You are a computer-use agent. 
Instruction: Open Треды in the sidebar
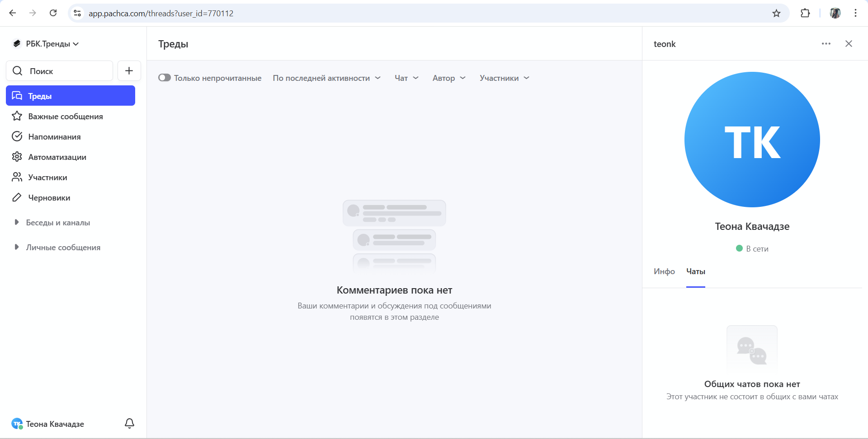tap(71, 96)
